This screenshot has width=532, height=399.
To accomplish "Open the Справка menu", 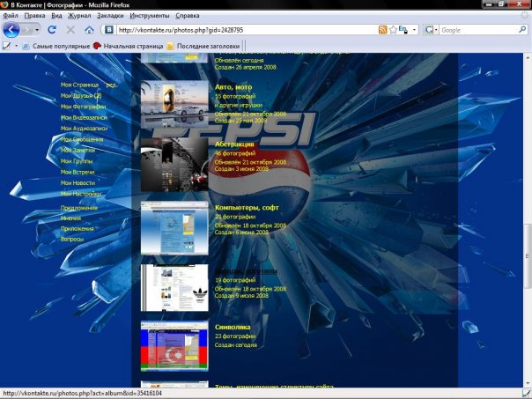I will coord(188,16).
